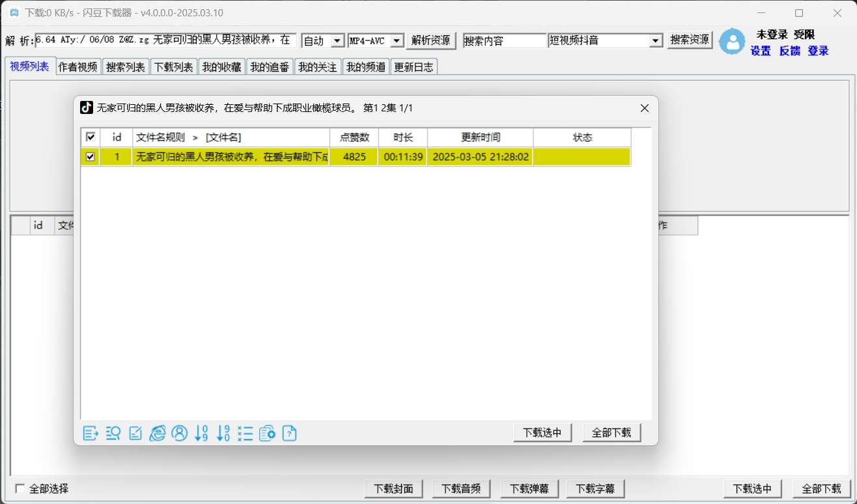Open the 搜索列表 tab

[126, 67]
